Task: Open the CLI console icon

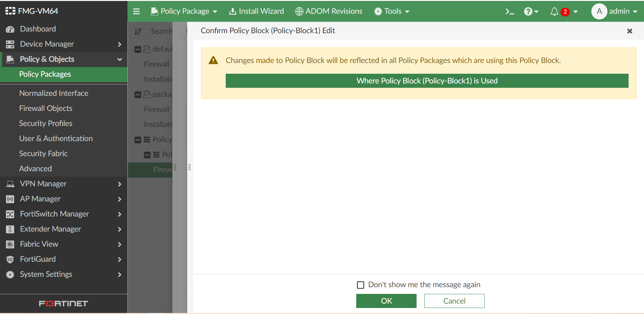Action: 509,11
